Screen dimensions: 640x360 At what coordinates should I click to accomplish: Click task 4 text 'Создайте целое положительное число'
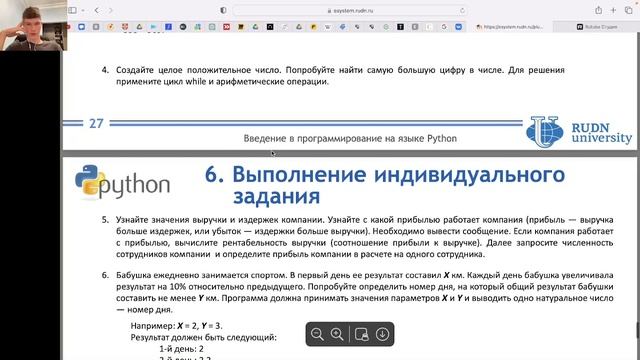[198, 70]
